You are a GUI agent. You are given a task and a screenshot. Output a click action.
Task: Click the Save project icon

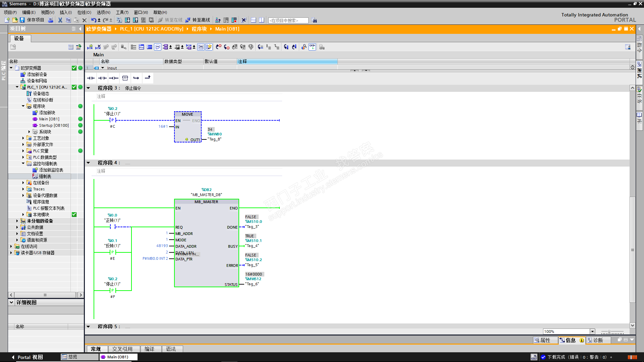[x=22, y=20]
